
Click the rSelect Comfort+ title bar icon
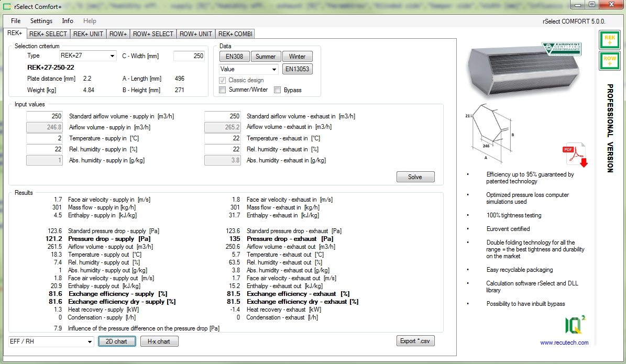pyautogui.click(x=7, y=6)
